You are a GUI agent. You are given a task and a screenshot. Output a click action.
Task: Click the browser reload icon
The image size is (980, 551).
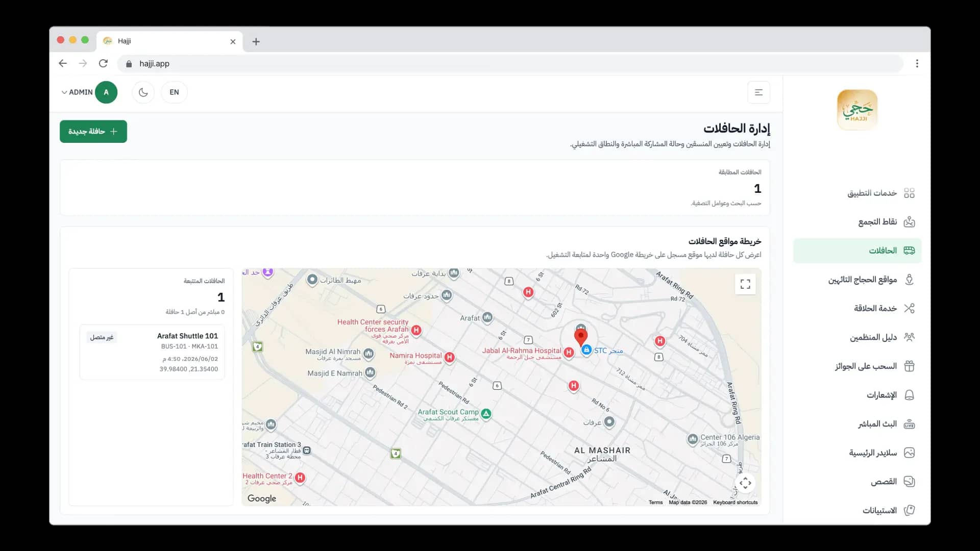pyautogui.click(x=103, y=63)
